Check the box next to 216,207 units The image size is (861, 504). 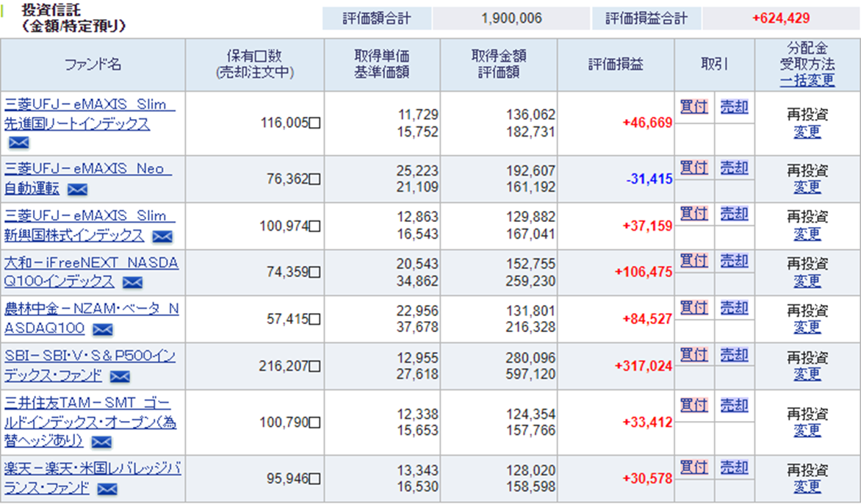click(x=314, y=366)
